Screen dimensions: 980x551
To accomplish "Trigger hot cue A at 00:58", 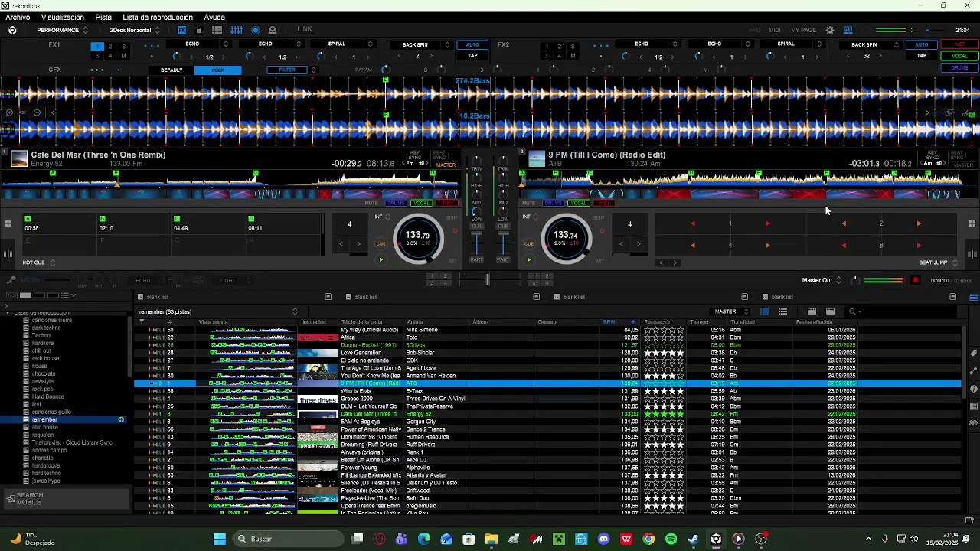I will coord(60,223).
